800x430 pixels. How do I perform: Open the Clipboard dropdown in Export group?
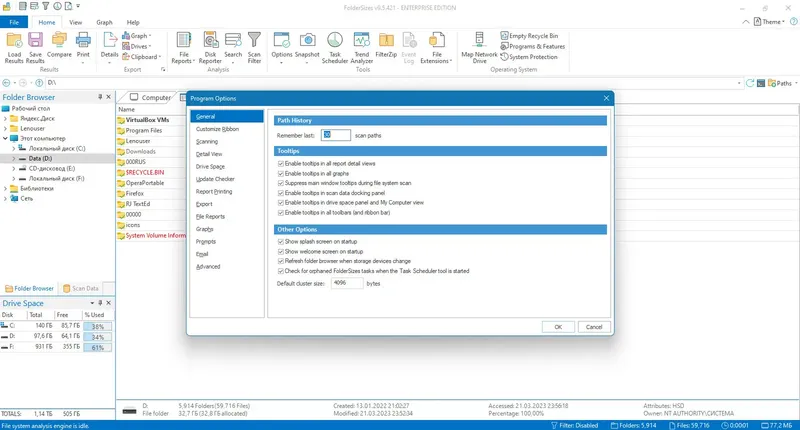tap(142, 57)
